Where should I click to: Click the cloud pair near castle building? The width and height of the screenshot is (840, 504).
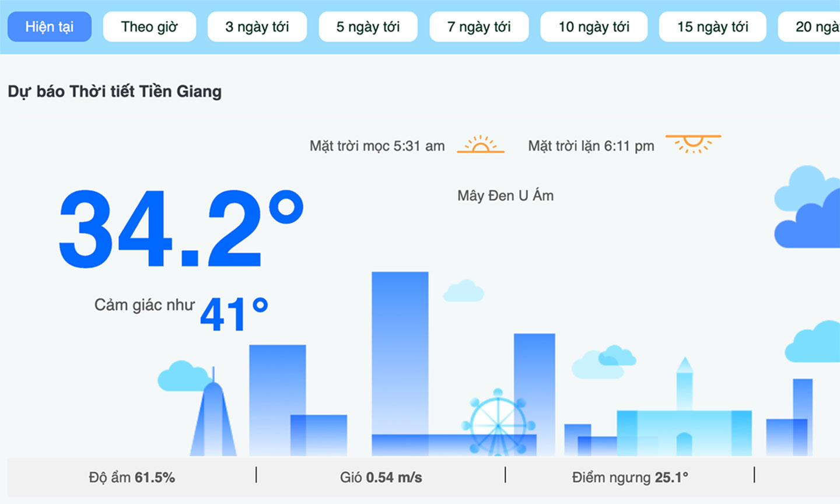pyautogui.click(x=604, y=362)
